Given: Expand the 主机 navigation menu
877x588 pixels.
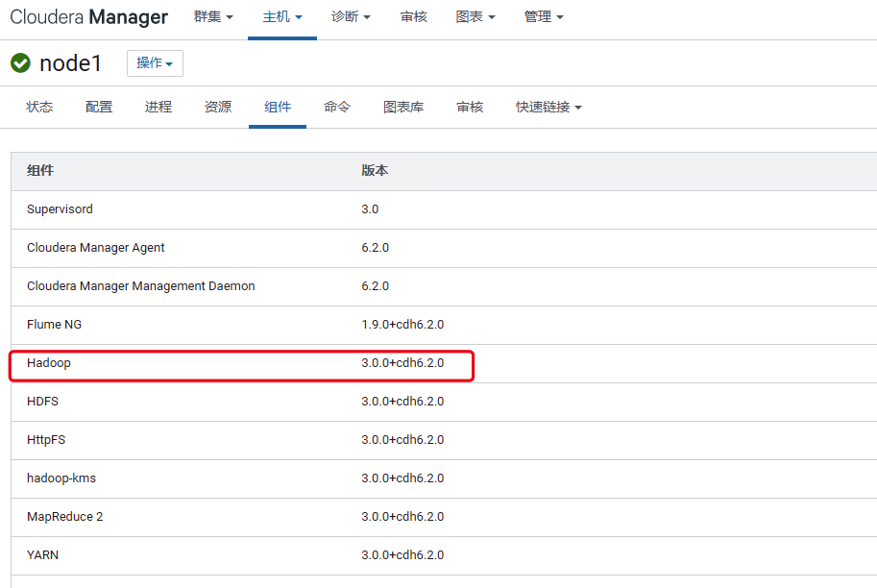Looking at the screenshot, I should click(282, 17).
